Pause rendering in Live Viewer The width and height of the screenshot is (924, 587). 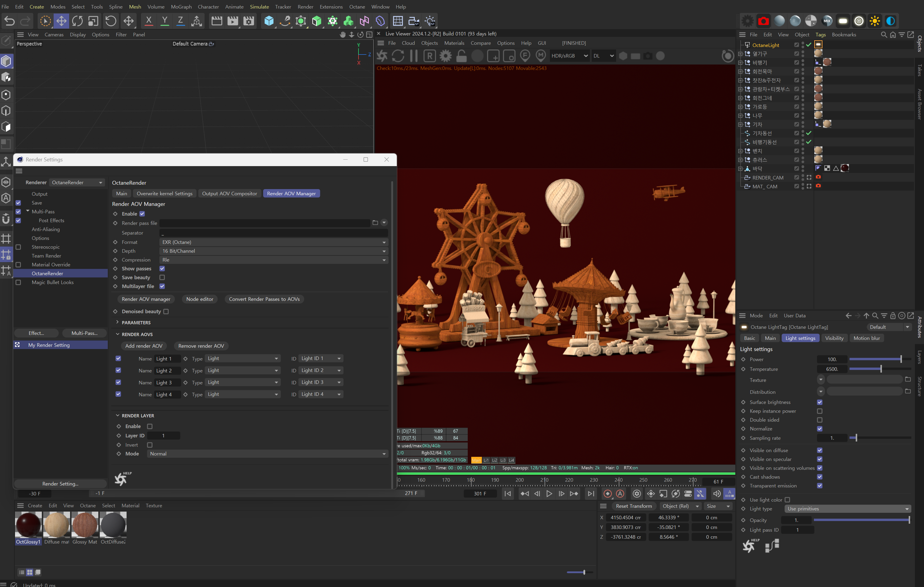pyautogui.click(x=414, y=56)
